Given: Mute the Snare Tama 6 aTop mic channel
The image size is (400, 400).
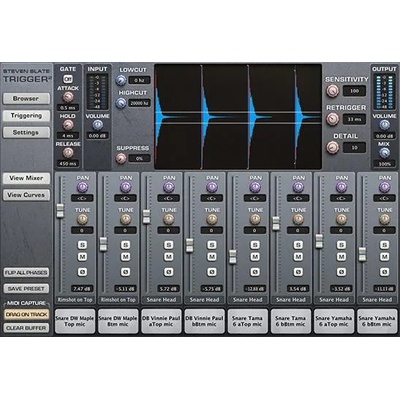Looking at the screenshot, I should [x=255, y=257].
